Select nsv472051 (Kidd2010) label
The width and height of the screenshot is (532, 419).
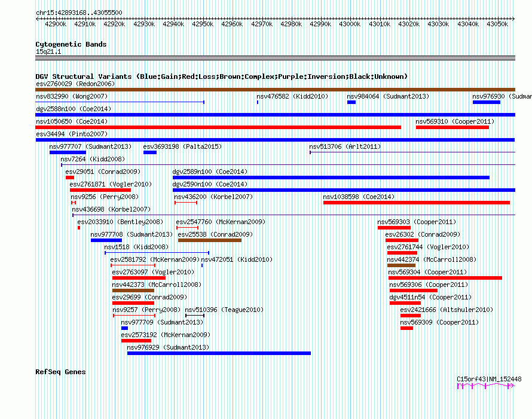(237, 259)
